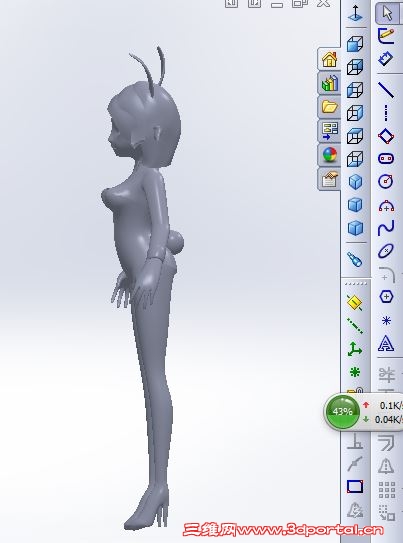
Task: Click the green 43% usage ball
Action: click(x=342, y=412)
